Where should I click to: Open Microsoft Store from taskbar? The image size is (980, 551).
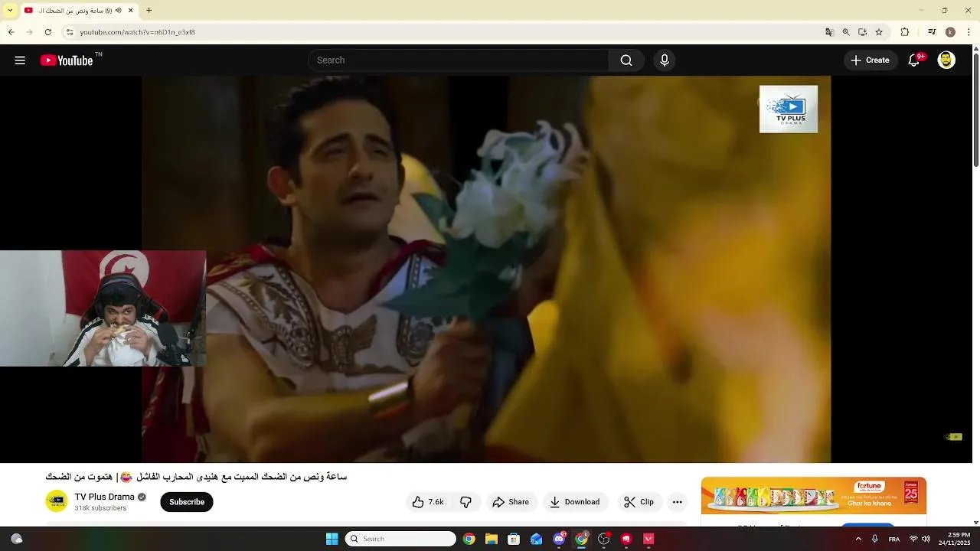click(514, 539)
